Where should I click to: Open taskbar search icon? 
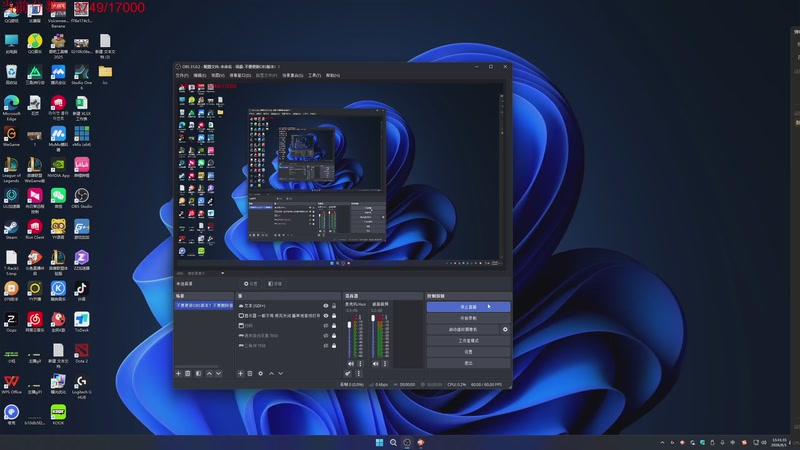(x=393, y=442)
